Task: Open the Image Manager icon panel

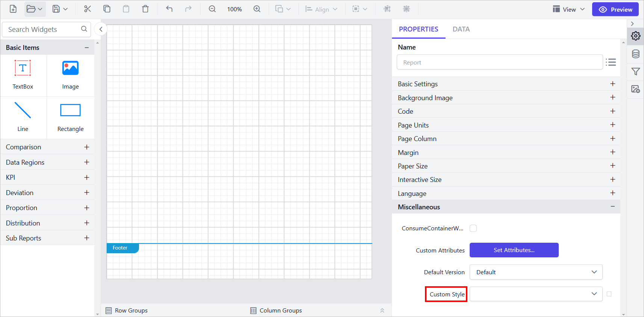Action: 635,89
